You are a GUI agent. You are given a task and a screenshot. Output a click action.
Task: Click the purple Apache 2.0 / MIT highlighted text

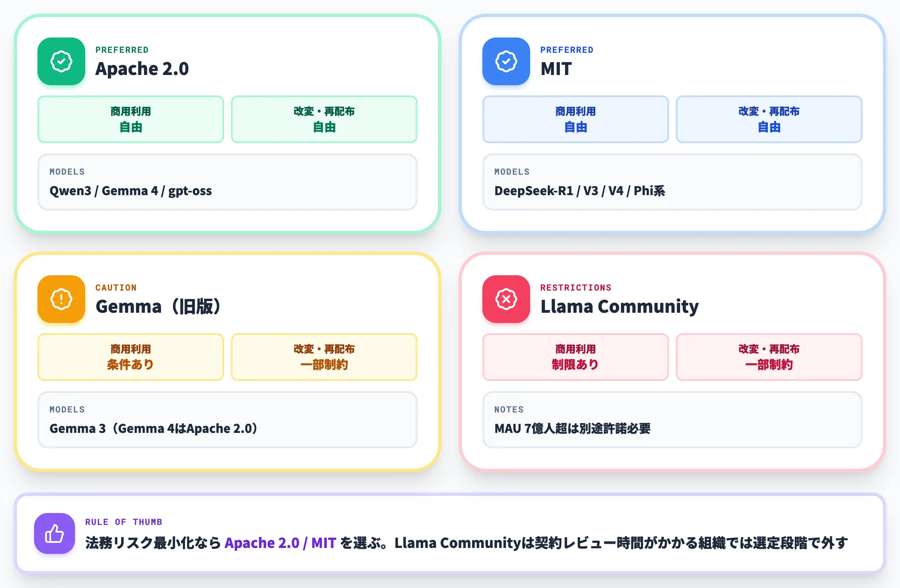[280, 543]
